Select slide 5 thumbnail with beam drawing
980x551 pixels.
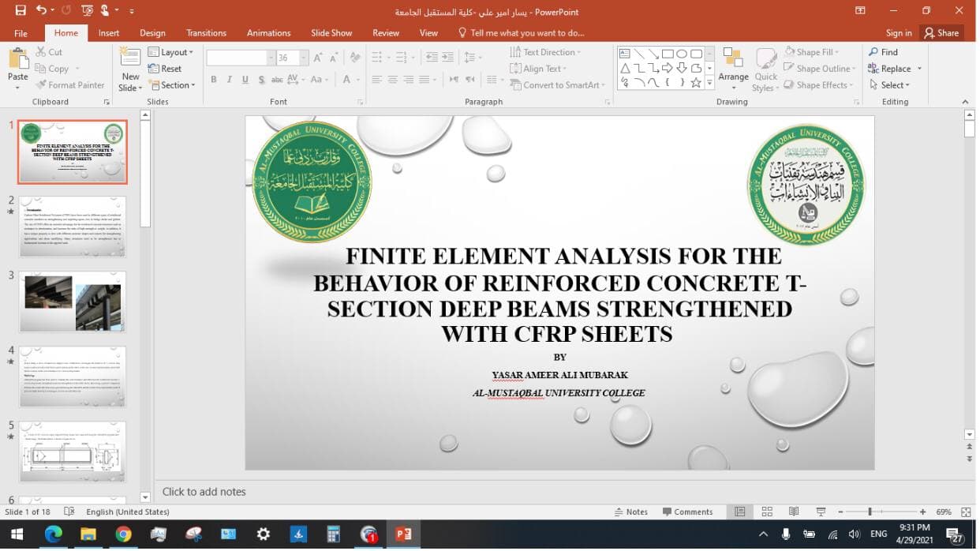pos(73,452)
